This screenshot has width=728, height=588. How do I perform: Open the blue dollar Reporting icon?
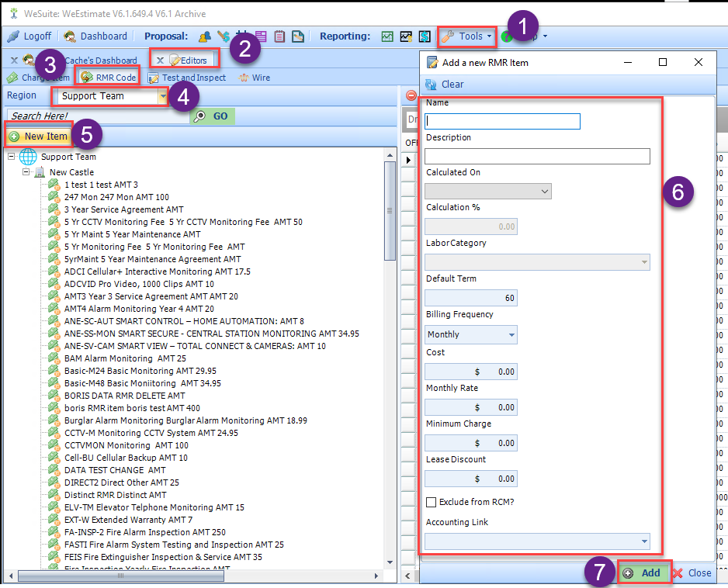[425, 36]
